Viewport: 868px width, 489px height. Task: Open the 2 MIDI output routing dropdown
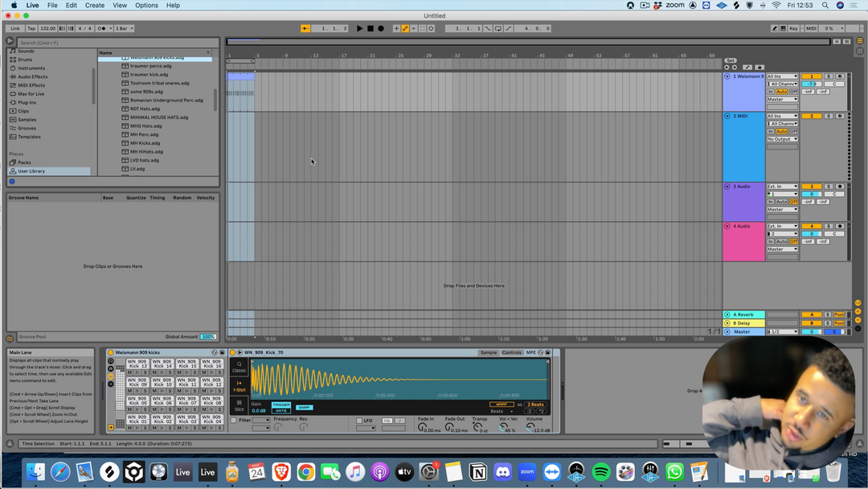coord(782,139)
